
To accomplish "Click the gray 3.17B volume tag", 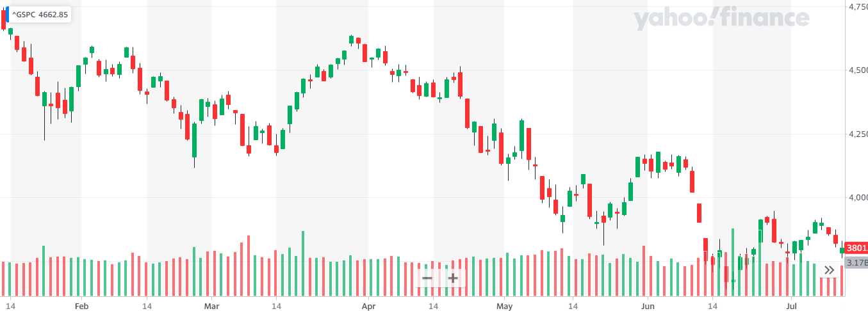I will pyautogui.click(x=856, y=262).
